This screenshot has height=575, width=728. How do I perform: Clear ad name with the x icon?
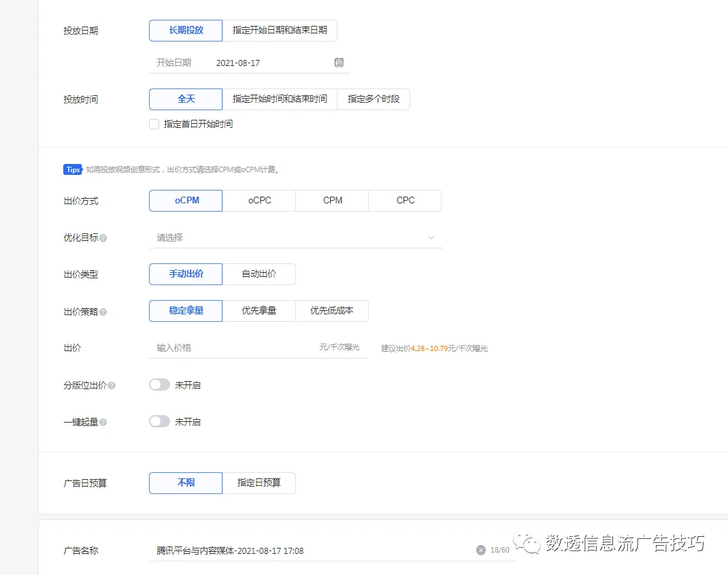(481, 551)
